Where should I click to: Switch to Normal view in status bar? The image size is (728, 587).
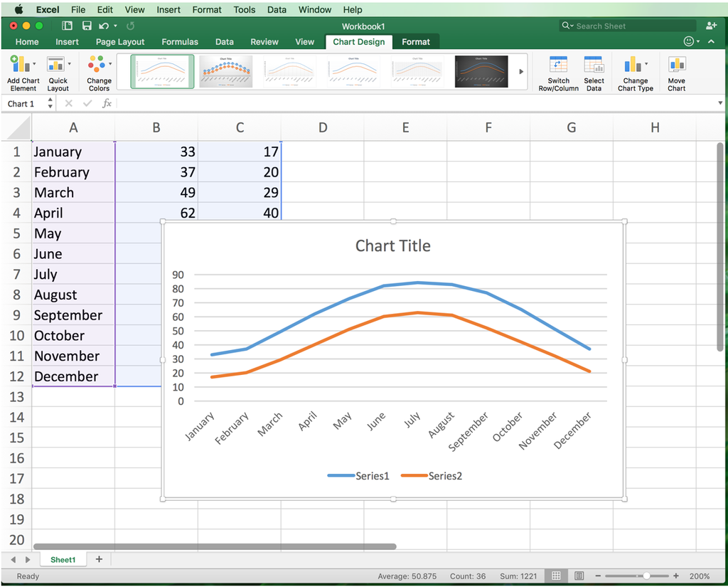[x=556, y=576]
